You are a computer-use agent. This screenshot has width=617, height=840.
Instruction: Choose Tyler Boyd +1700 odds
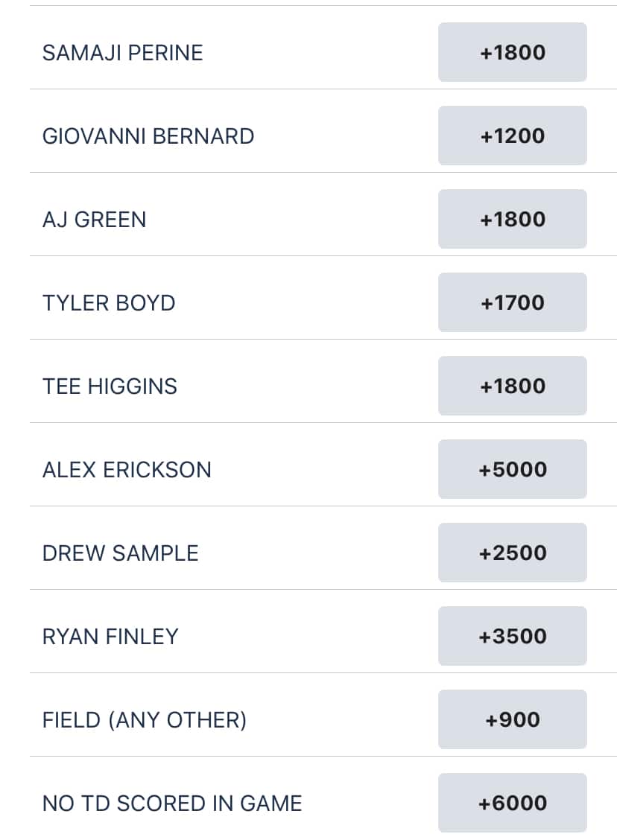(x=513, y=302)
